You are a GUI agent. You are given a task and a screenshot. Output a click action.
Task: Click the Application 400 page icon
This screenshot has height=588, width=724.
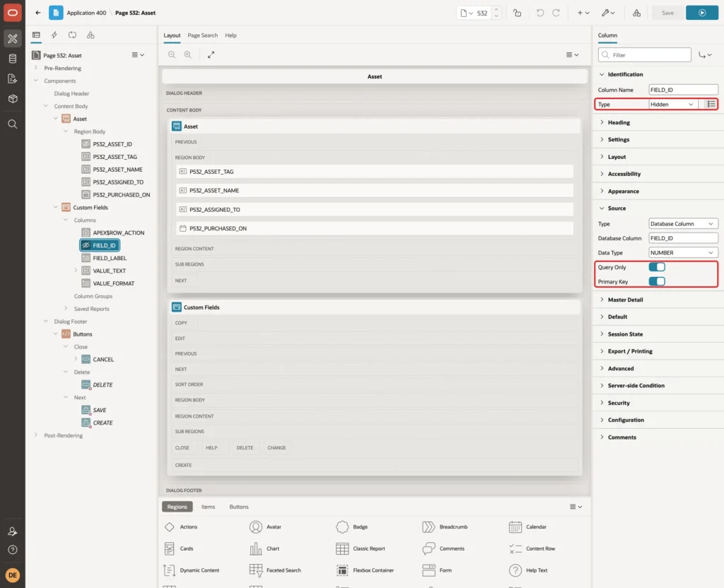56,13
